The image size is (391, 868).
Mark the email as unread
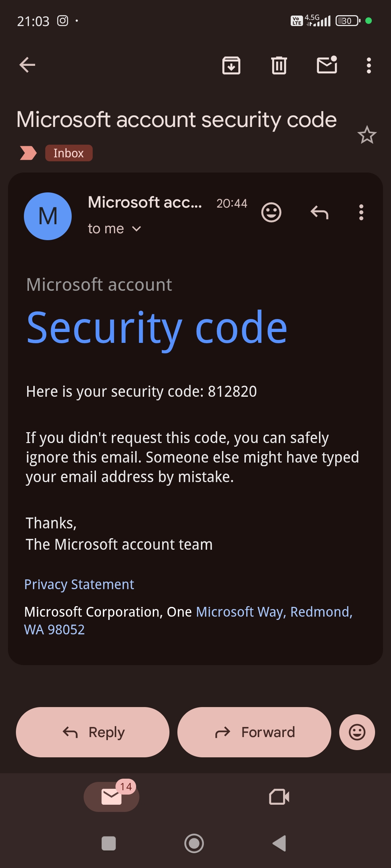point(327,65)
